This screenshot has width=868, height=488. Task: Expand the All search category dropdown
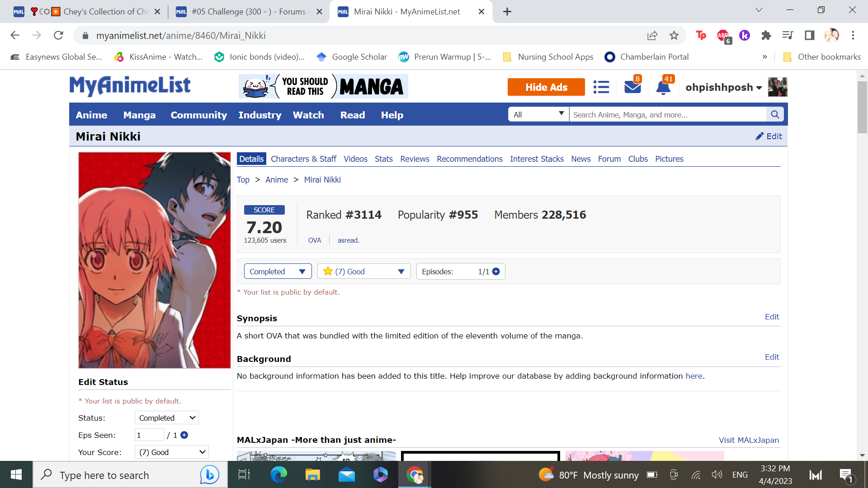538,115
